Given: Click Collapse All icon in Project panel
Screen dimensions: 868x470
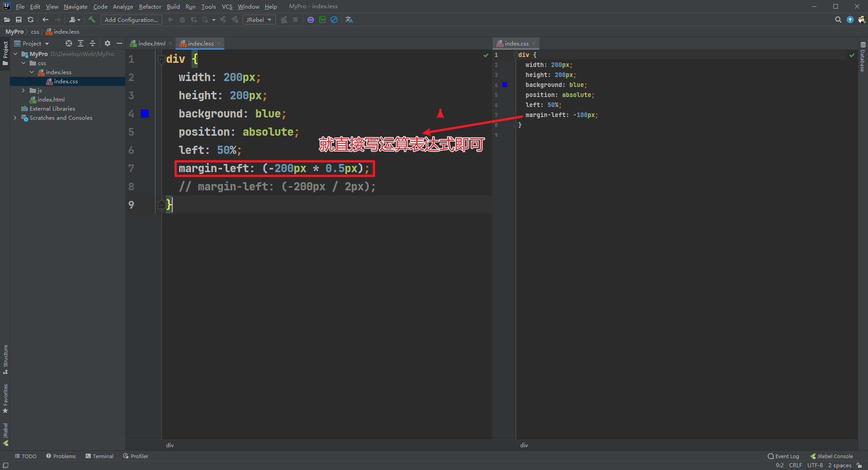Looking at the screenshot, I should 93,43.
